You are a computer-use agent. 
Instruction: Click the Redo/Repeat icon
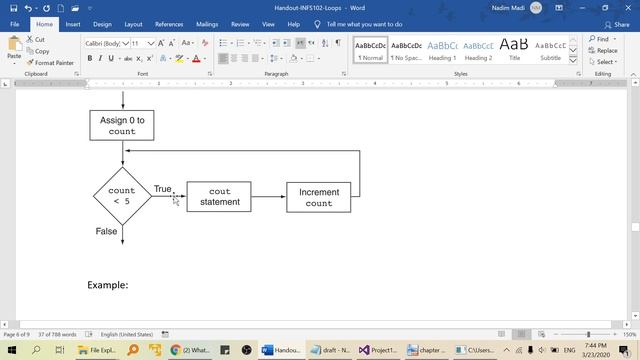click(x=46, y=8)
